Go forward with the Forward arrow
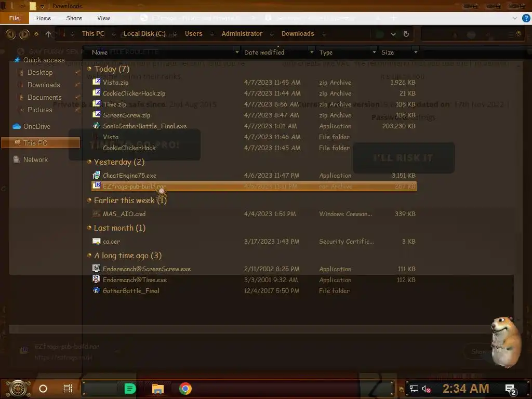The image size is (532, 399). (x=24, y=34)
